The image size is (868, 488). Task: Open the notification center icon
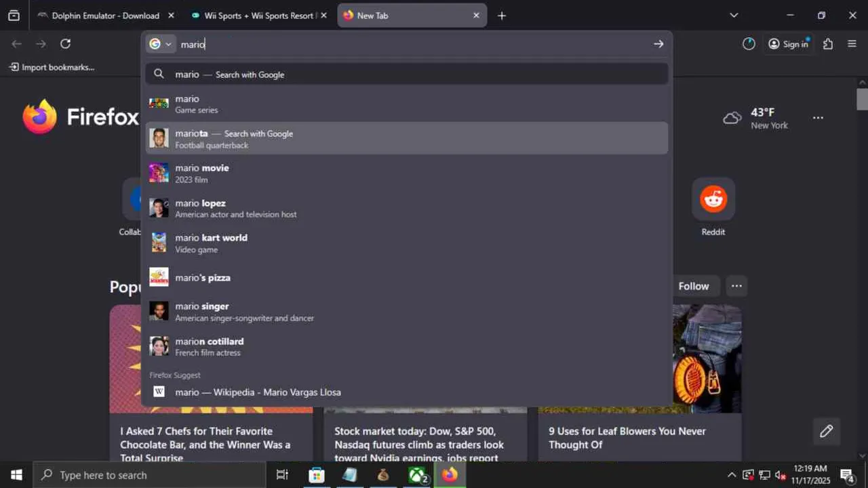[847, 475]
